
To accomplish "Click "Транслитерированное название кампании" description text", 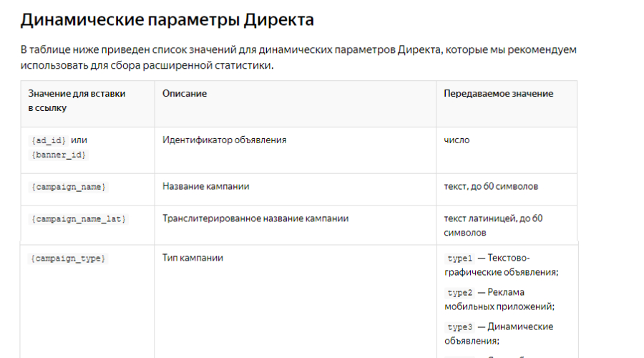I will (x=255, y=218).
